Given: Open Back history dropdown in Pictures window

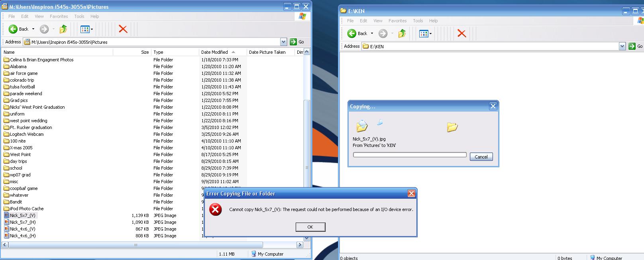Looking at the screenshot, I should (33, 29).
